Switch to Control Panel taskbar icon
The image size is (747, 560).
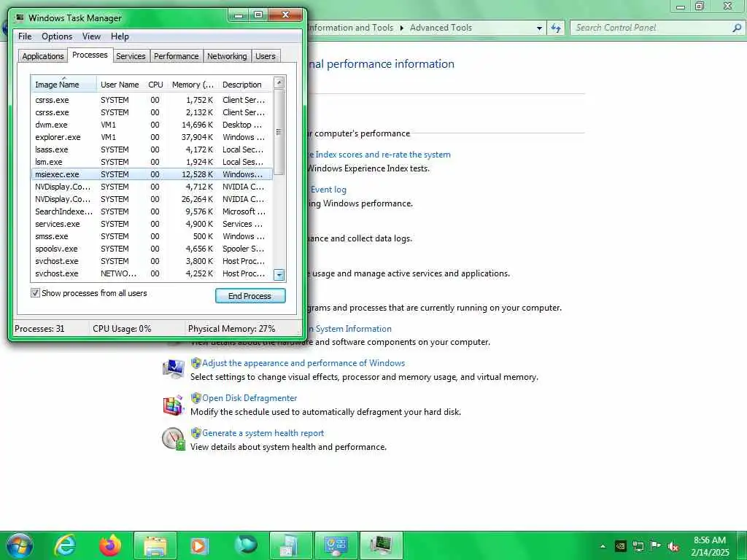pos(336,545)
